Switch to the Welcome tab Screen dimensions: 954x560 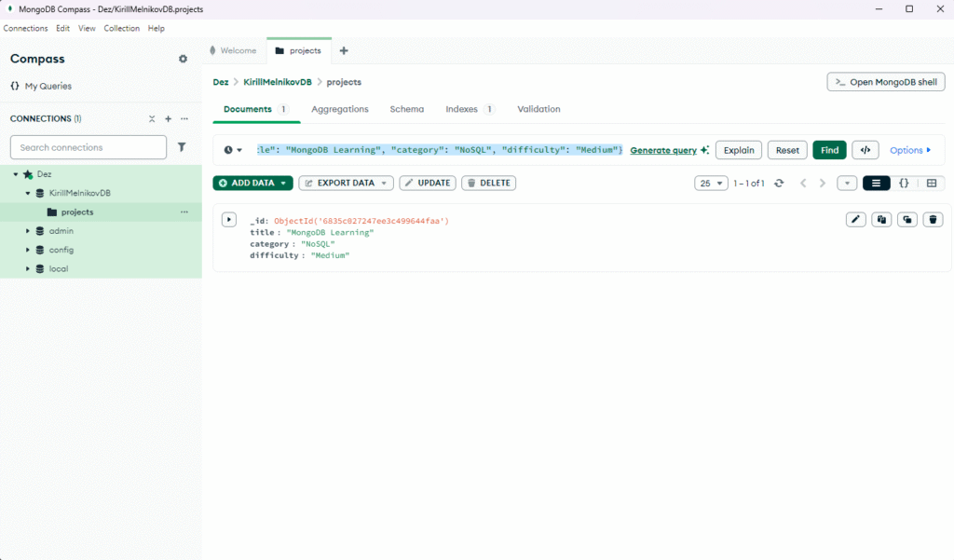pos(234,50)
